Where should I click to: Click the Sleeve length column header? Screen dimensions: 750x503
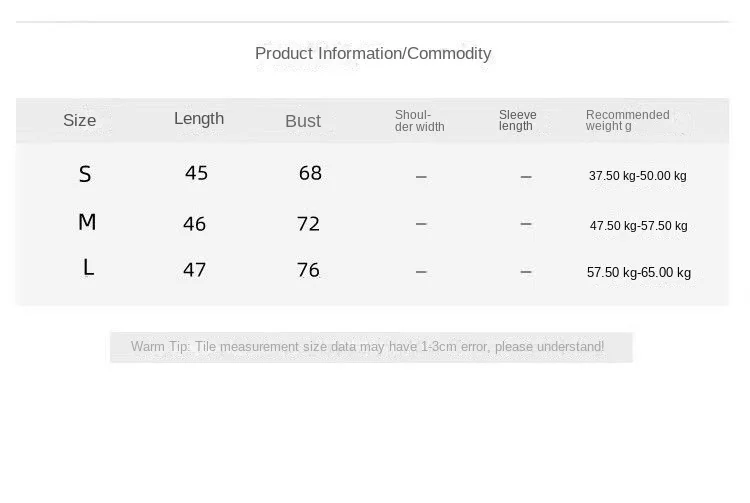[518, 121]
